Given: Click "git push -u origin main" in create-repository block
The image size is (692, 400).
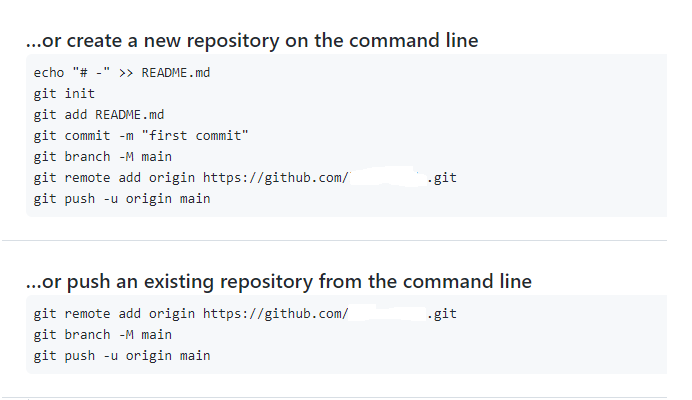Looking at the screenshot, I should (x=122, y=198).
